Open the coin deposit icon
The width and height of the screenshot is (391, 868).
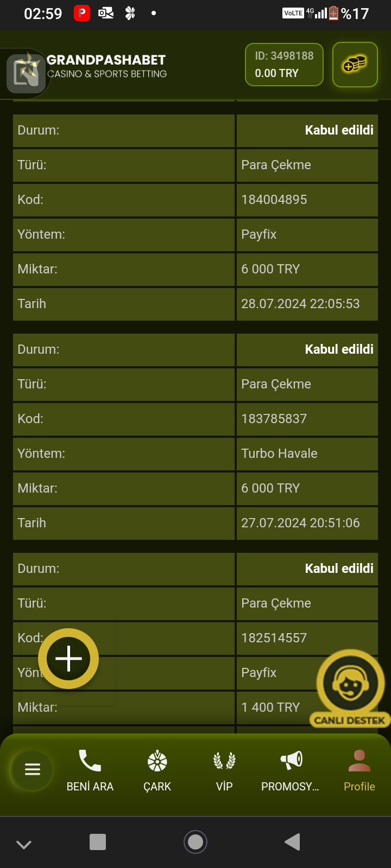(355, 65)
